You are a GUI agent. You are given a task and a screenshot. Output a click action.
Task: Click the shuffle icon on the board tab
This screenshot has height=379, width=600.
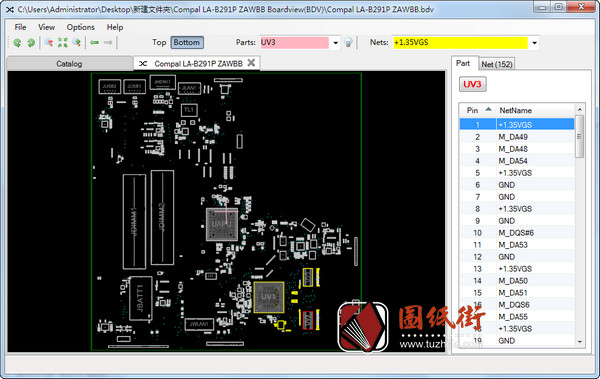coord(143,64)
